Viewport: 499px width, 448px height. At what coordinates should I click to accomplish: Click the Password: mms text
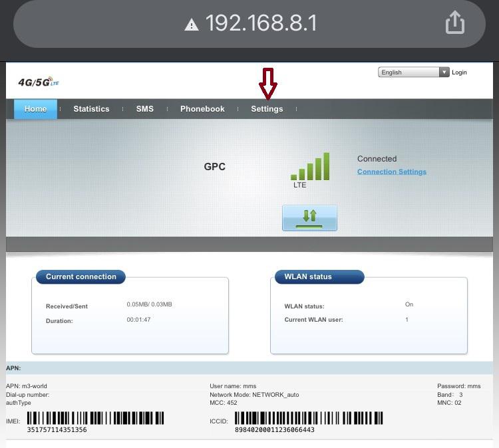[x=459, y=386]
